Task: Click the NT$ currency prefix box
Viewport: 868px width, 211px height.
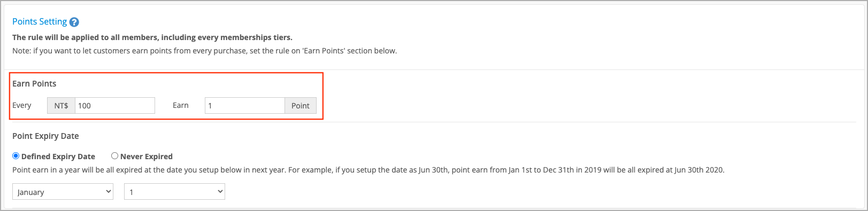Action: click(x=61, y=106)
